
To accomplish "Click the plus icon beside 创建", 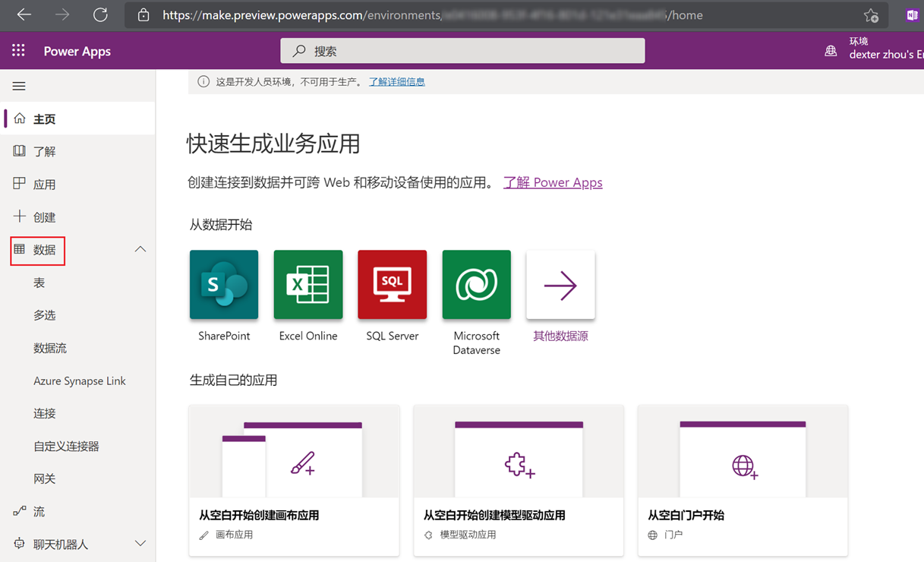I will coord(20,216).
